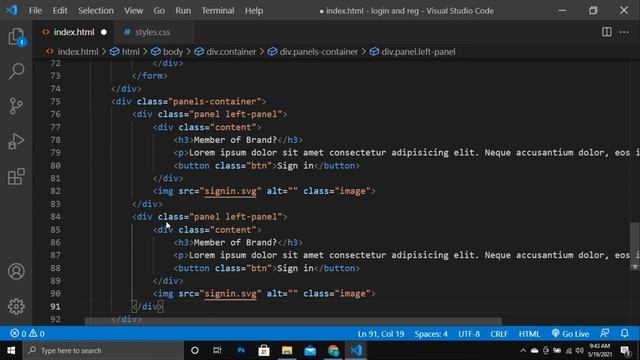Open the View menu

(133, 11)
